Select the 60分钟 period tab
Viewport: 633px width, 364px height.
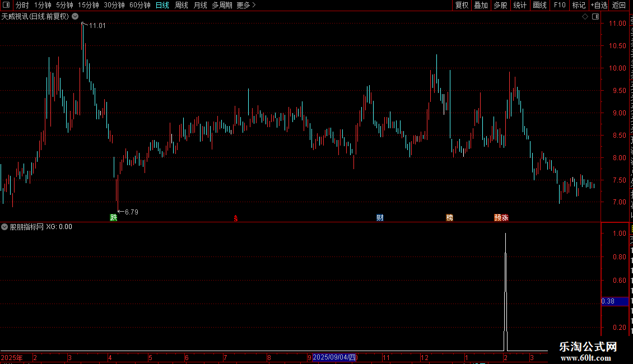tap(140, 5)
